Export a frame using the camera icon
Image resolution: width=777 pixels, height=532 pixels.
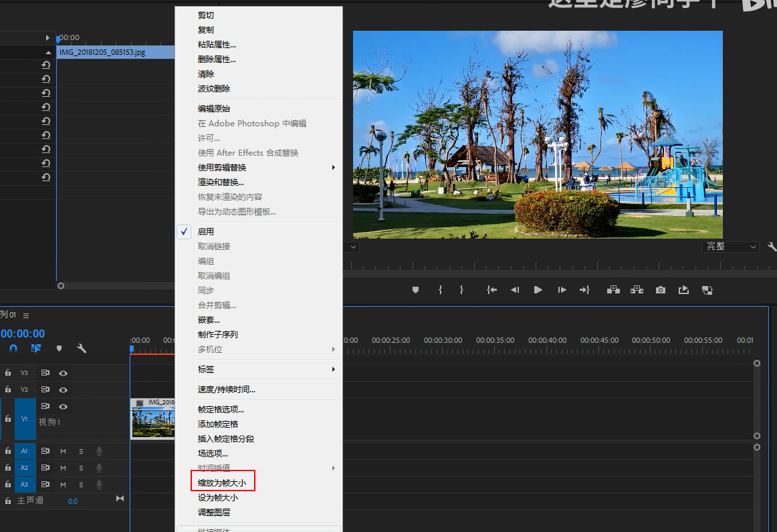coord(660,289)
